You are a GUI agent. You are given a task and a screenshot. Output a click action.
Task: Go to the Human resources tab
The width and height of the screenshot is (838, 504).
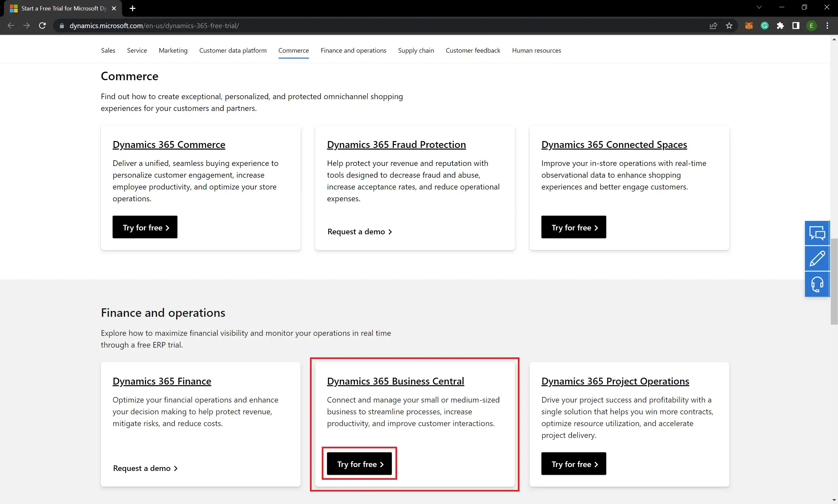(537, 50)
